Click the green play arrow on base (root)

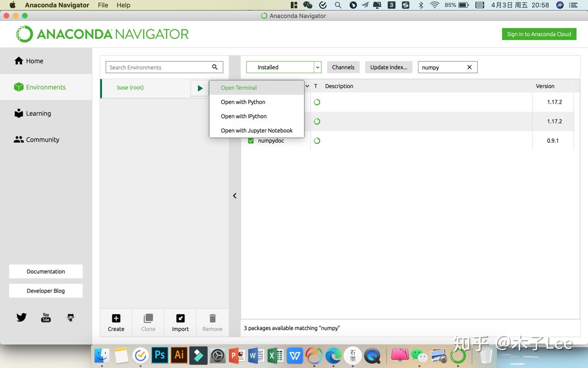pos(200,88)
